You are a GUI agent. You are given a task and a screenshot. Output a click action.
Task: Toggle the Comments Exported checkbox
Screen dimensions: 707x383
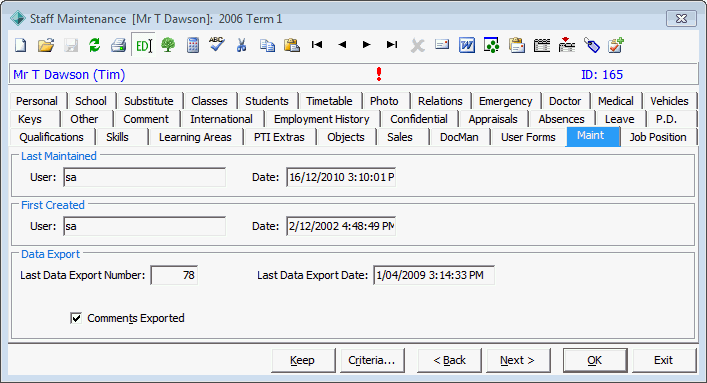tap(76, 318)
